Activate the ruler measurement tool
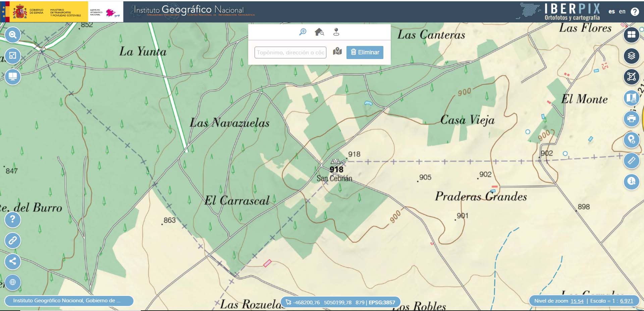644x311 pixels. [x=631, y=160]
